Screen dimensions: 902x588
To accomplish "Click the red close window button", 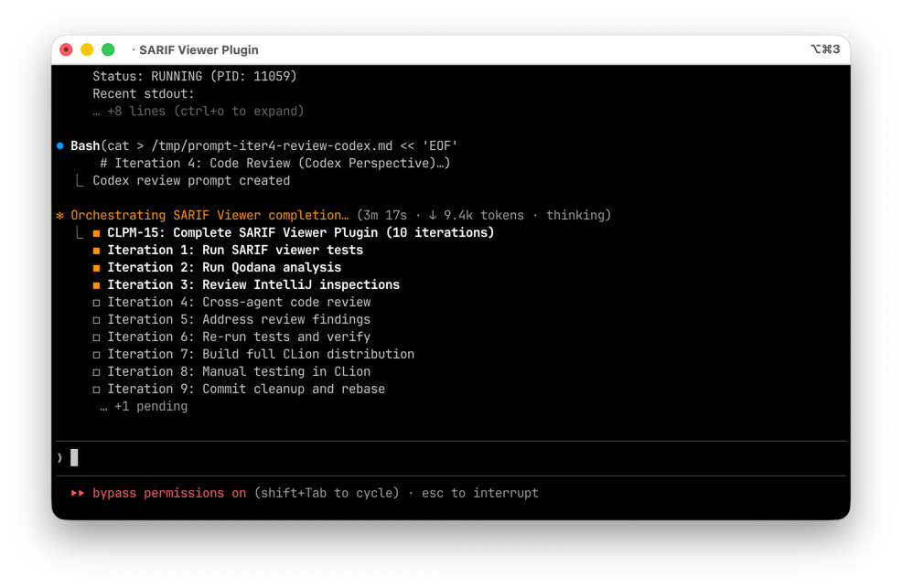I will pos(66,50).
